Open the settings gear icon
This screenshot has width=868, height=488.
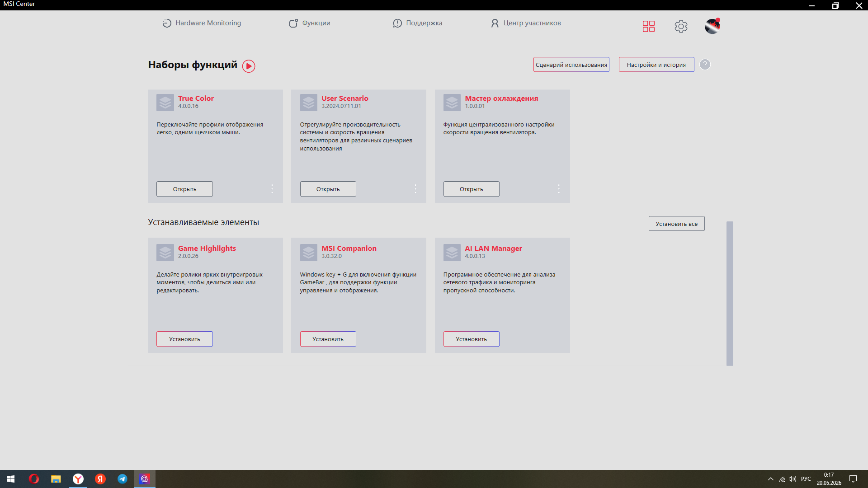click(x=681, y=26)
